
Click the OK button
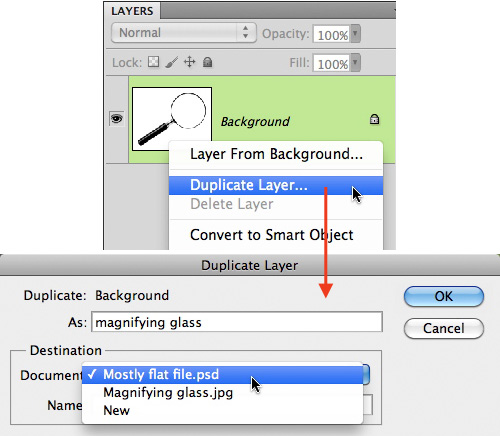click(x=444, y=296)
